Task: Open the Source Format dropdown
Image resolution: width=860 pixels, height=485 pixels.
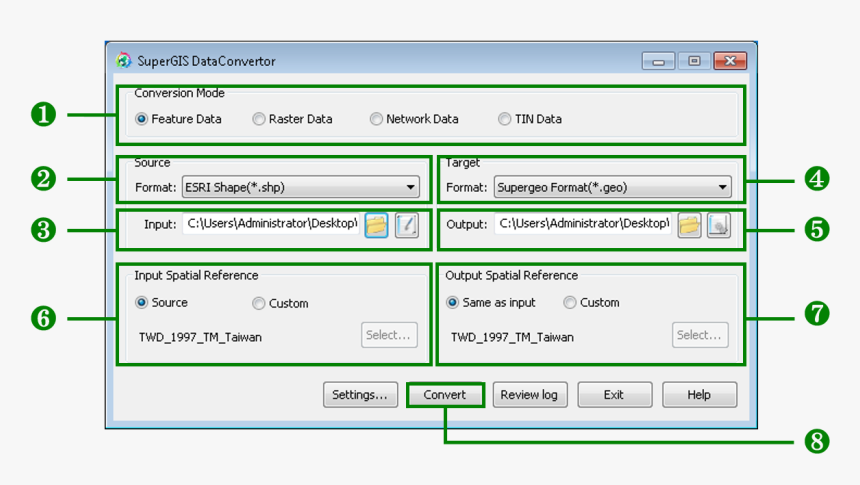Action: point(301,187)
